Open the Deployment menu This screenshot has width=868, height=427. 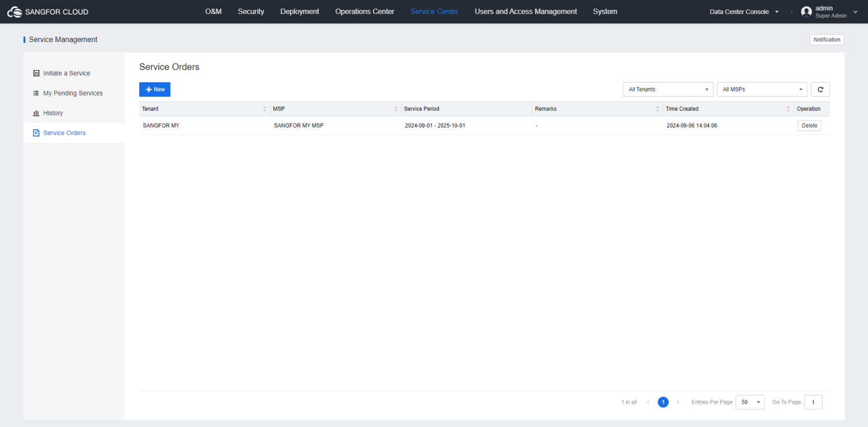(300, 12)
